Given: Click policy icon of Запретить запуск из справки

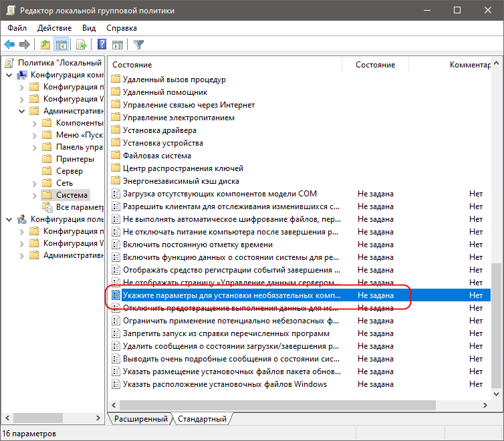Looking at the screenshot, I should (x=116, y=333).
